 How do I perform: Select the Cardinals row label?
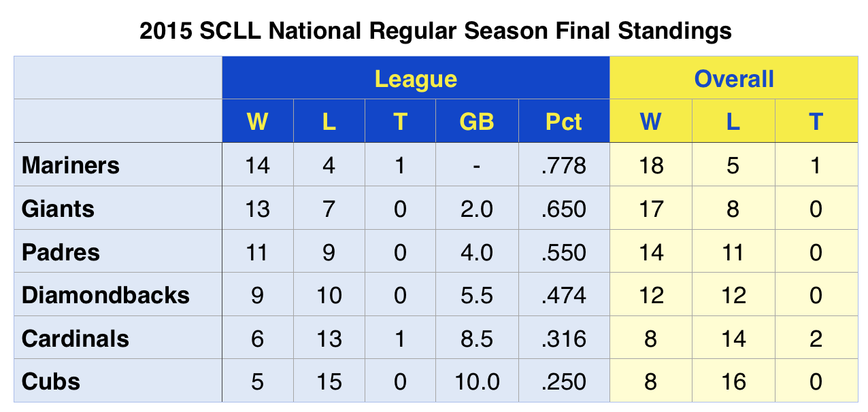click(118, 338)
